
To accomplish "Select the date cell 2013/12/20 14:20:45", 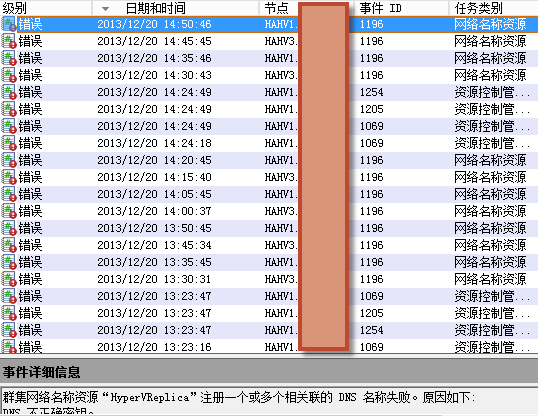I will tap(154, 160).
